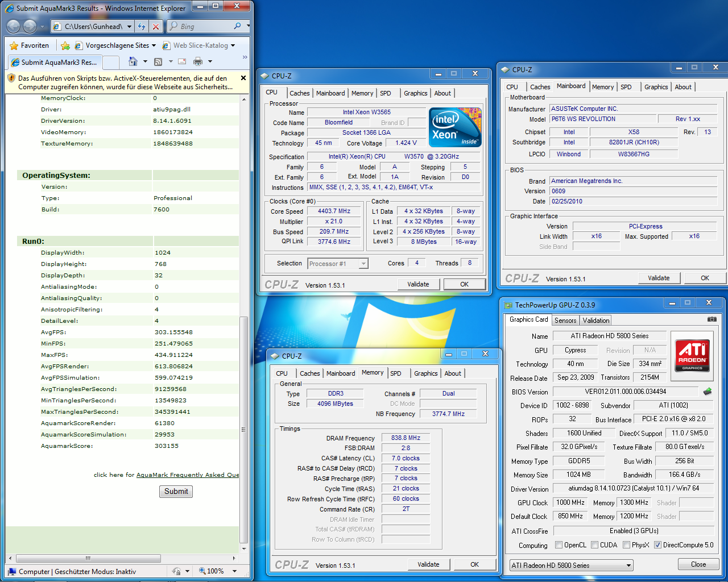
Task: Click Validate in the CPU-Z processor window
Action: [x=418, y=284]
